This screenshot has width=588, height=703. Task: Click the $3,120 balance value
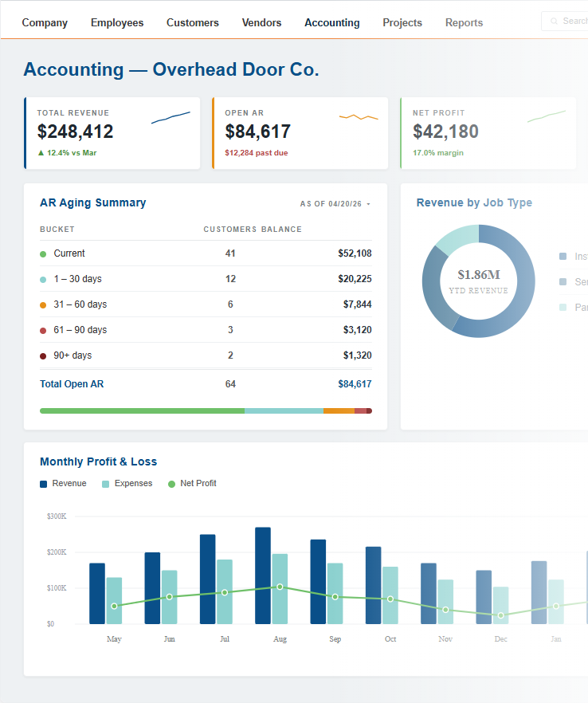[357, 330]
